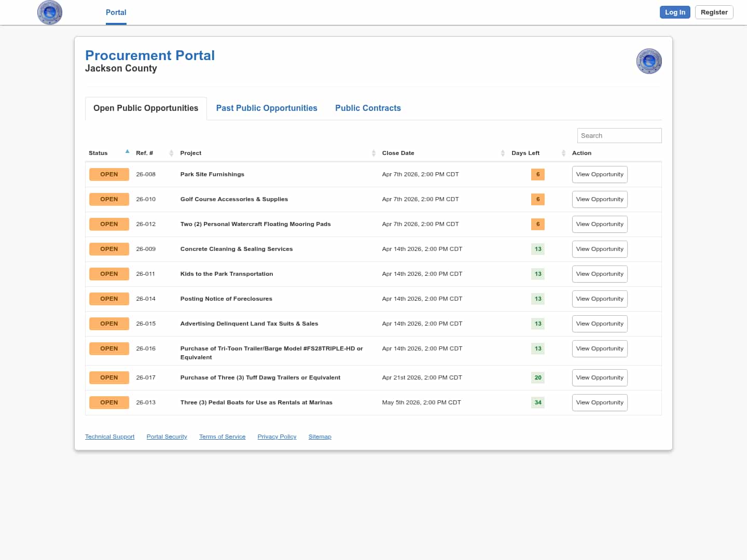This screenshot has height=560, width=747.
Task: View opportunity for Park Site Furnishings
Action: coord(600,174)
